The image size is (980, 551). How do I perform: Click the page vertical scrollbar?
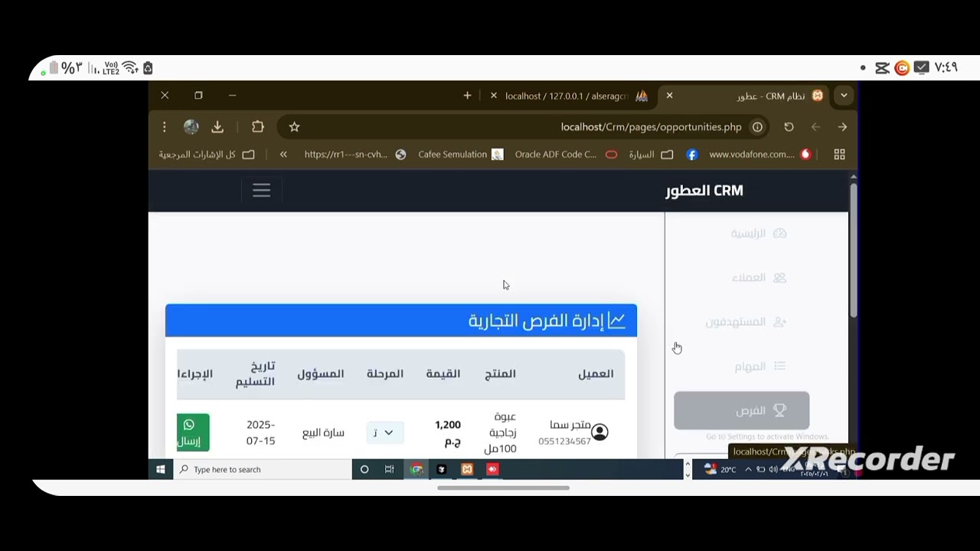pyautogui.click(x=853, y=249)
